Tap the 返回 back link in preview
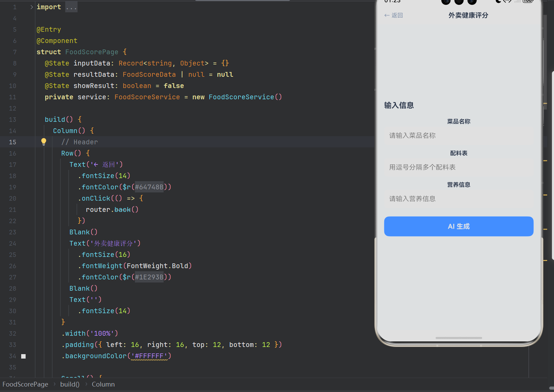Viewport: 554px width, 392px height. (x=393, y=15)
